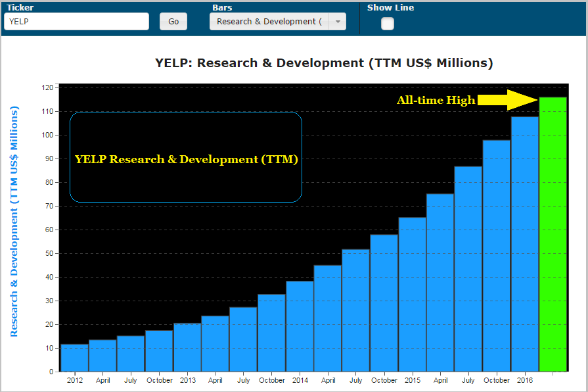Click the blue bar above the 2013 label

(x=187, y=347)
